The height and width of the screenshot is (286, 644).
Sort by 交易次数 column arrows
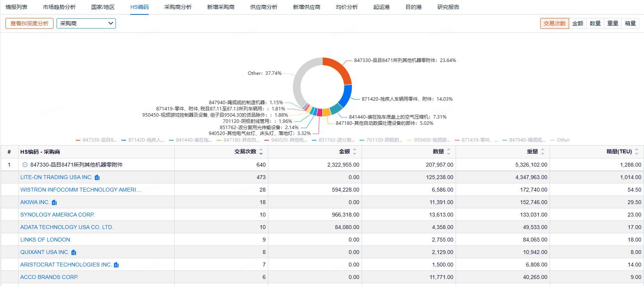tap(261, 152)
